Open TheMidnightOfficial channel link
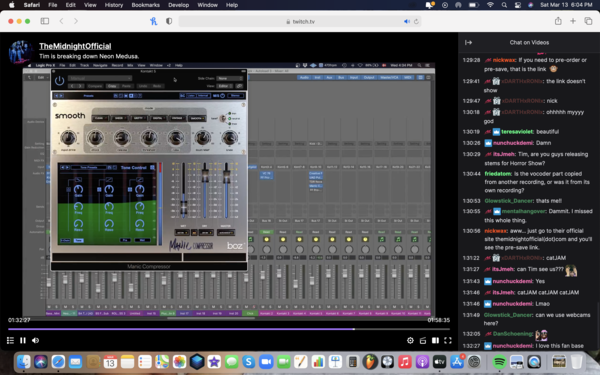The image size is (600, 375). point(75,46)
